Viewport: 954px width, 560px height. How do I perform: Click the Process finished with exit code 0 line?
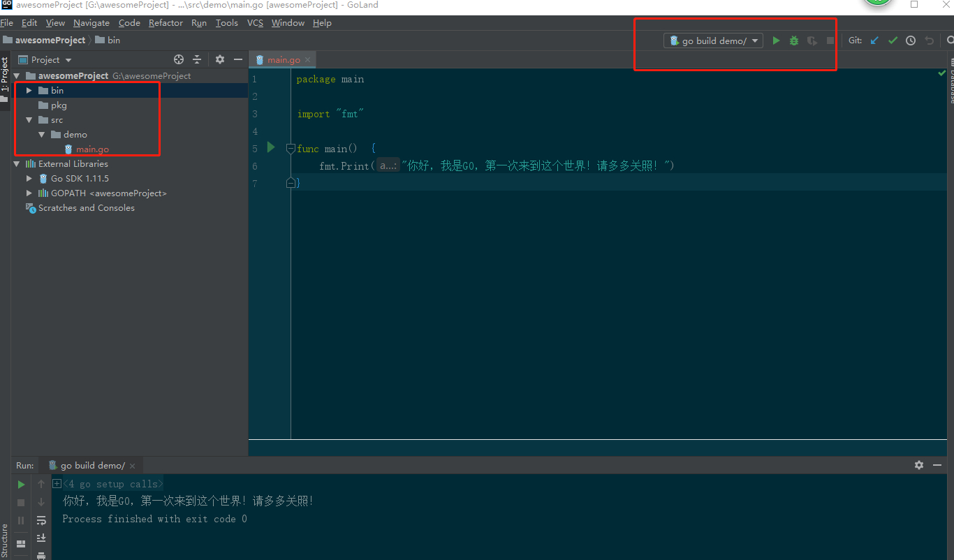[154, 519]
